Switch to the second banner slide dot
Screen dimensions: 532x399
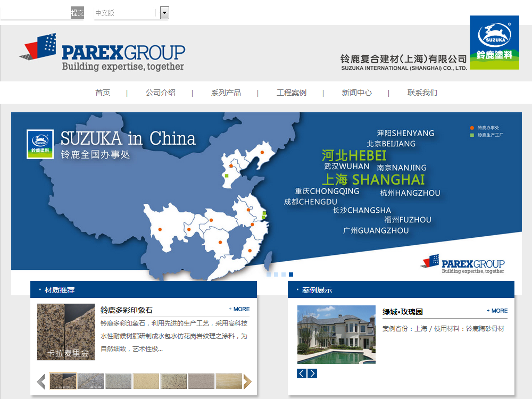[276, 275]
